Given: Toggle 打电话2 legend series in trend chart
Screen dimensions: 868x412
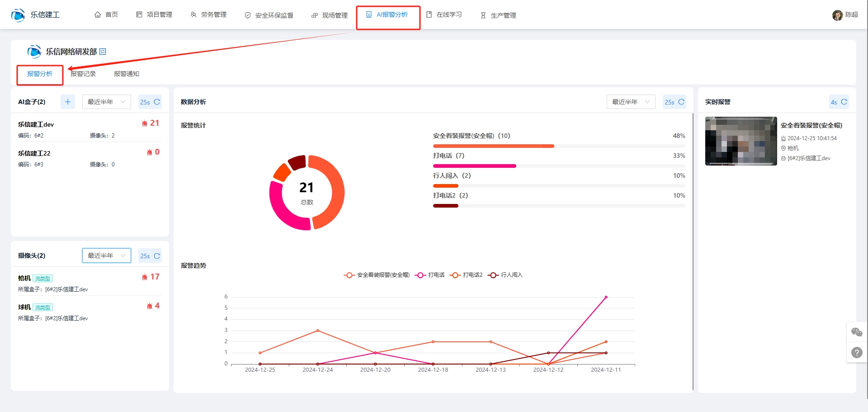Looking at the screenshot, I should point(467,275).
